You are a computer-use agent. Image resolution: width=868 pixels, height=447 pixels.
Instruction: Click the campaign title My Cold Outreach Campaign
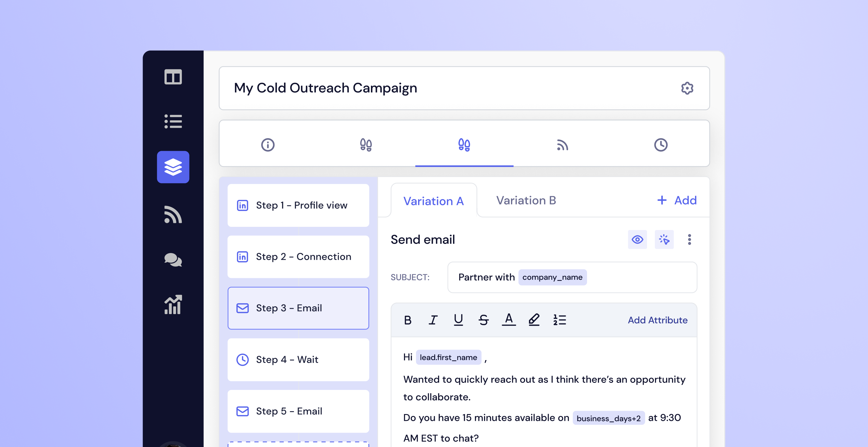pos(325,88)
